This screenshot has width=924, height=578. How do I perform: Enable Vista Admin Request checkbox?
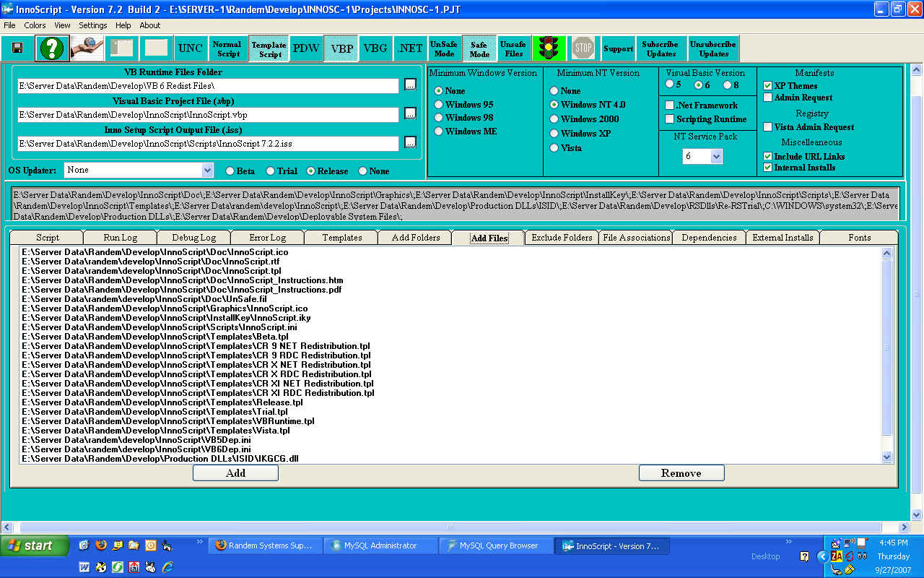(768, 127)
